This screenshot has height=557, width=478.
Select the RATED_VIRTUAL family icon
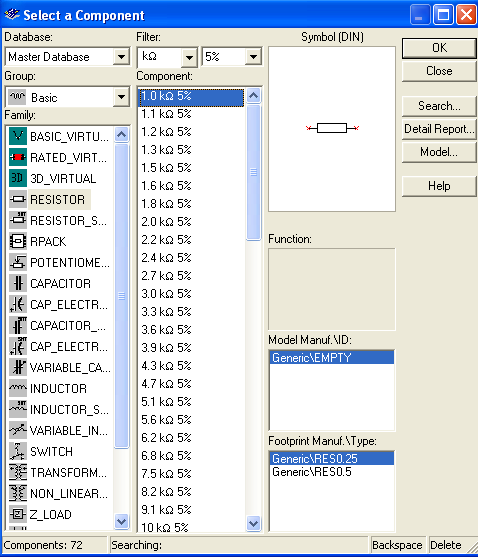18,157
